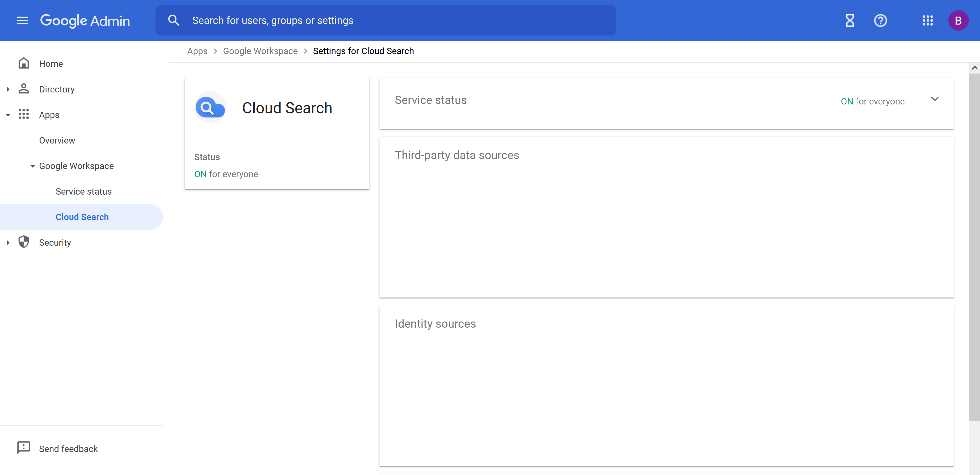Open the account avatar B
This screenshot has height=475, width=980.
click(958, 20)
